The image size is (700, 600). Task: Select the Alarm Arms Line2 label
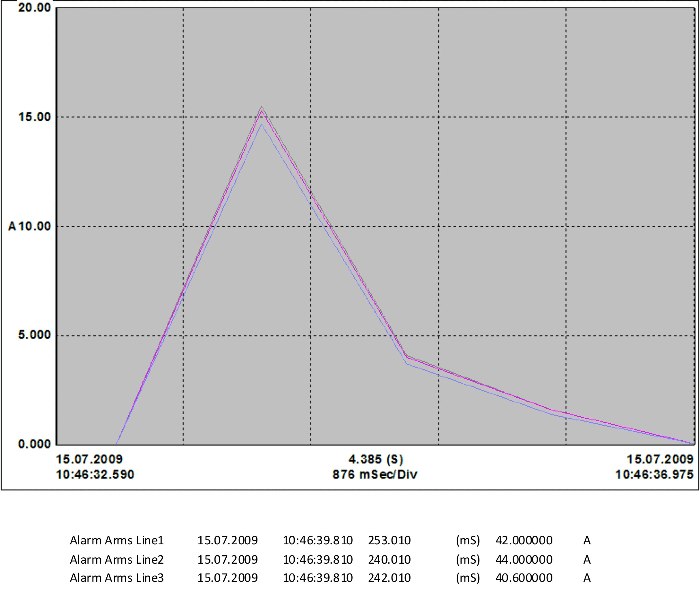click(117, 560)
